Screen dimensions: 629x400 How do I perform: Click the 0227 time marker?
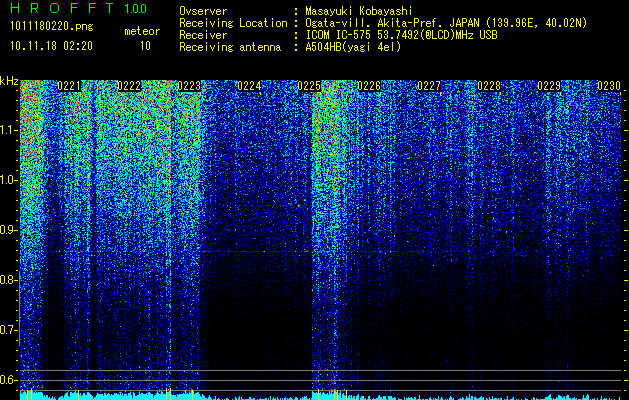click(x=429, y=86)
